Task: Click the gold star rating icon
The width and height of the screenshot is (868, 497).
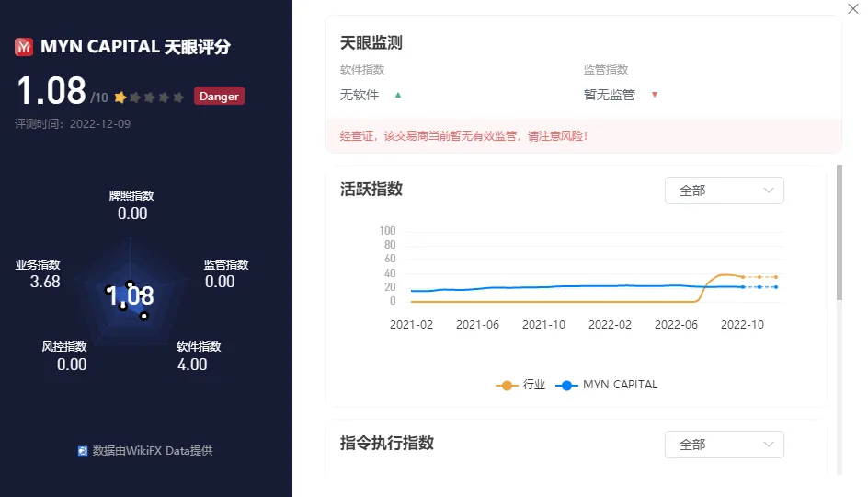Action: [120, 98]
